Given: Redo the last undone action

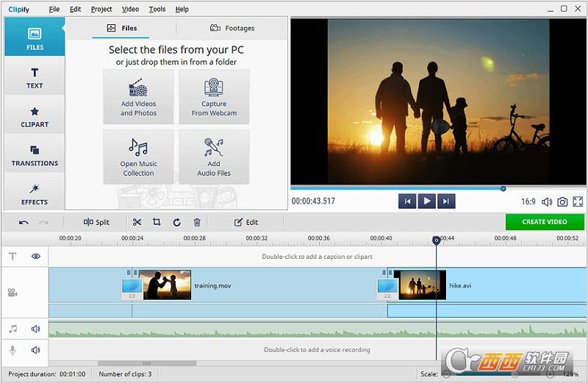Looking at the screenshot, I should coord(44,223).
